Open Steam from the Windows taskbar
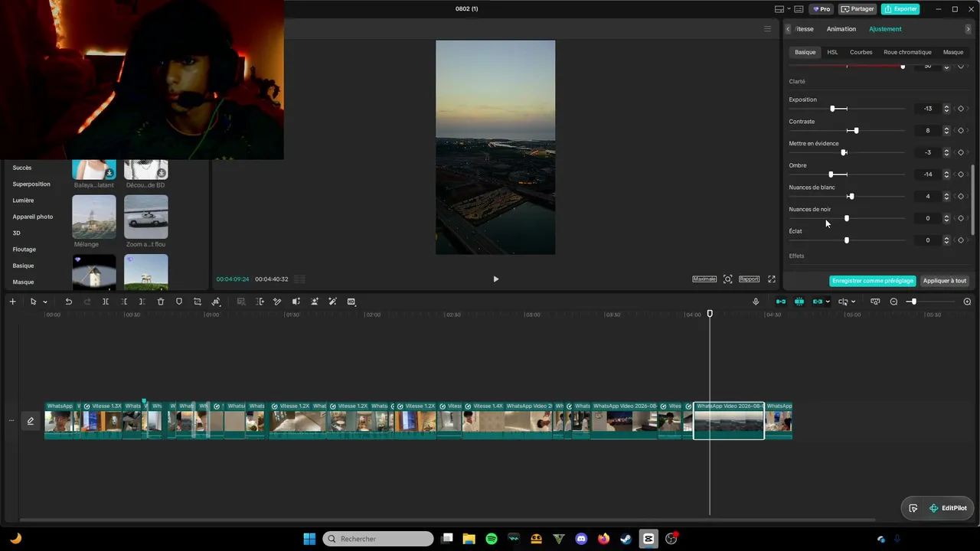The width and height of the screenshot is (980, 551). [x=626, y=539]
